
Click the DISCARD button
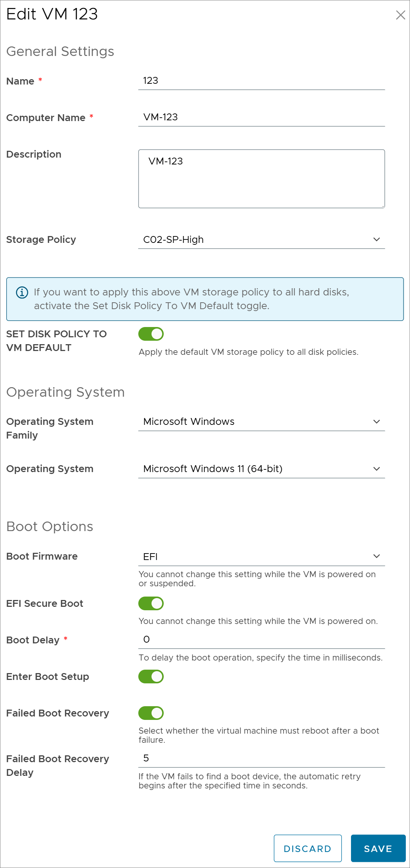point(308,848)
